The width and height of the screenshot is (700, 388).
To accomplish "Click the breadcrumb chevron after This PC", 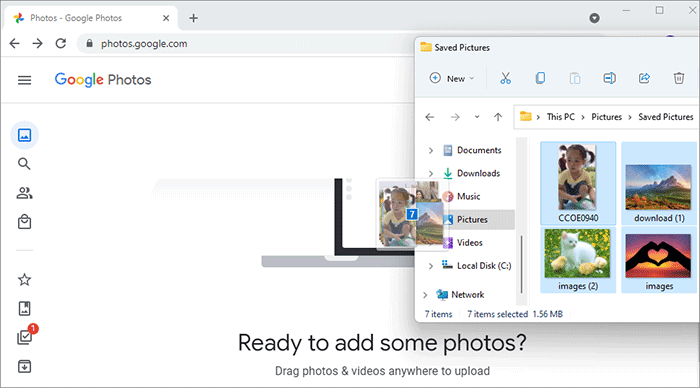I will [x=583, y=117].
